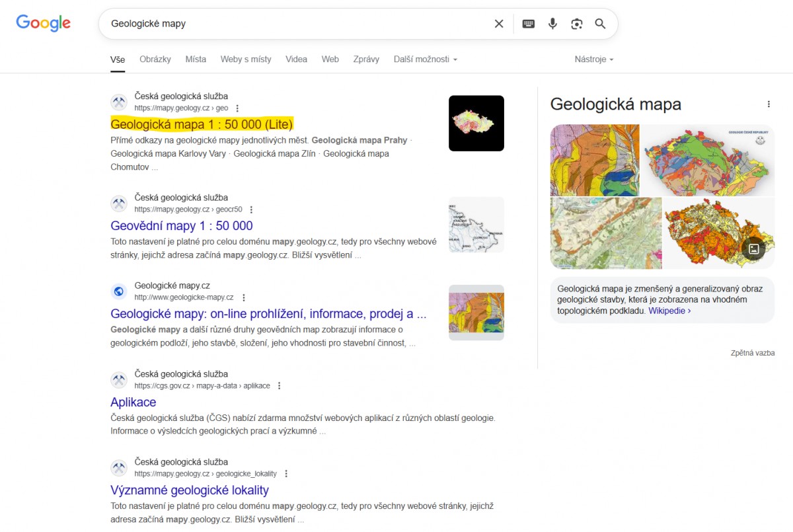Open the Aplikace result link
This screenshot has width=793, height=532.
(133, 402)
